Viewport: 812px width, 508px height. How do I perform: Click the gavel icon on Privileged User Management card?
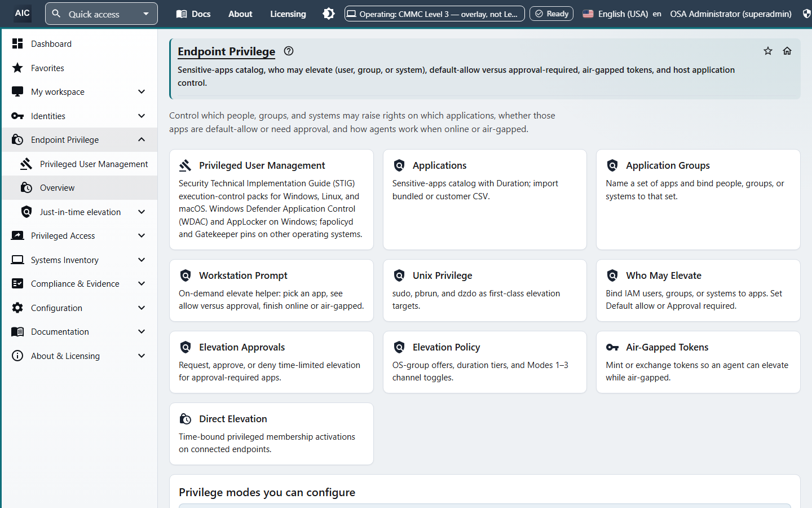pyautogui.click(x=186, y=165)
